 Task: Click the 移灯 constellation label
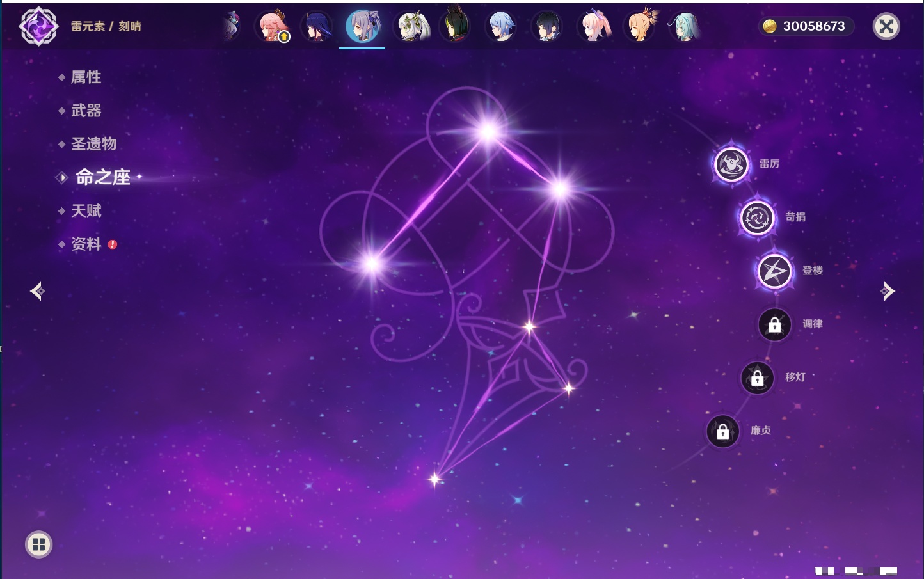click(x=795, y=377)
